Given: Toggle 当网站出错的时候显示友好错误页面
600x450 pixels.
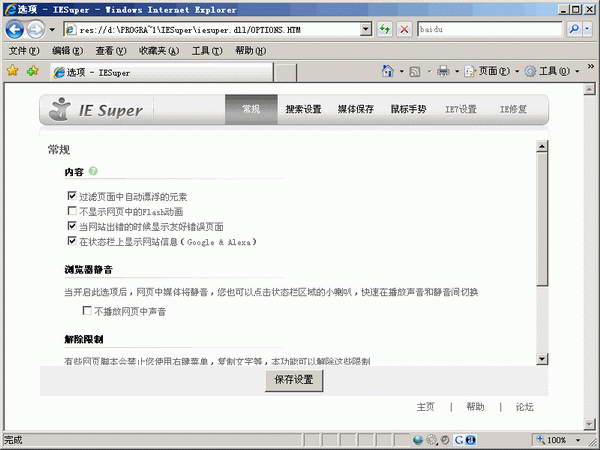Looking at the screenshot, I should coord(72,226).
